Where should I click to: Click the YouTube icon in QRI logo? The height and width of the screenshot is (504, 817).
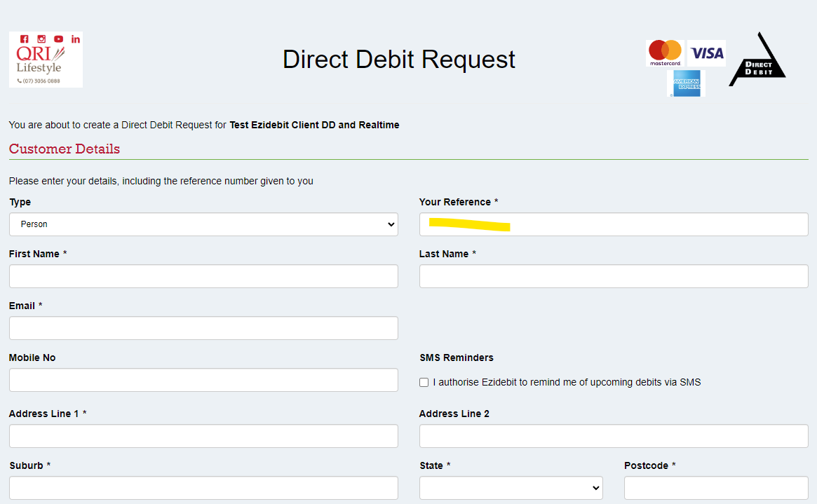coord(58,39)
